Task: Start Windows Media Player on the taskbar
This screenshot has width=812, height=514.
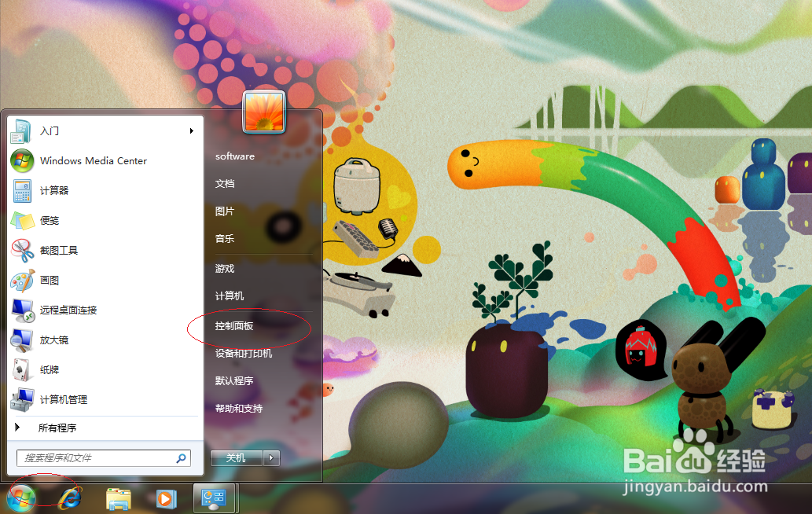Action: [166, 498]
